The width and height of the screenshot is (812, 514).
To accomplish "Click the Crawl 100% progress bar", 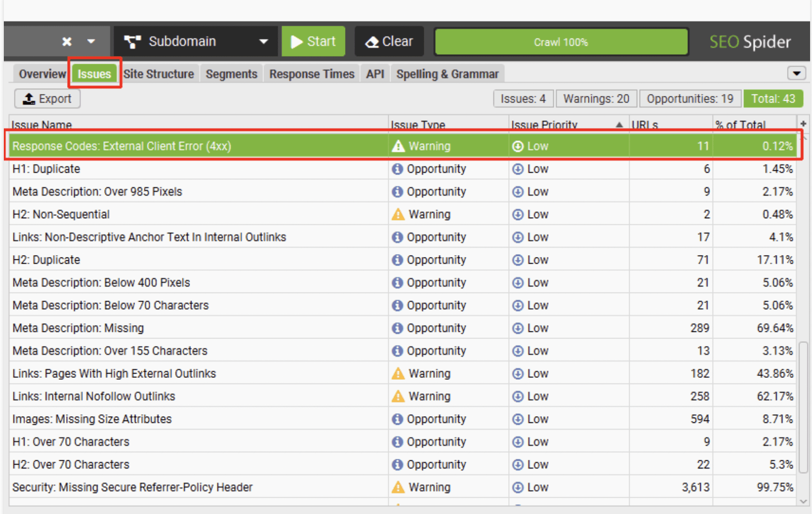I will (561, 42).
